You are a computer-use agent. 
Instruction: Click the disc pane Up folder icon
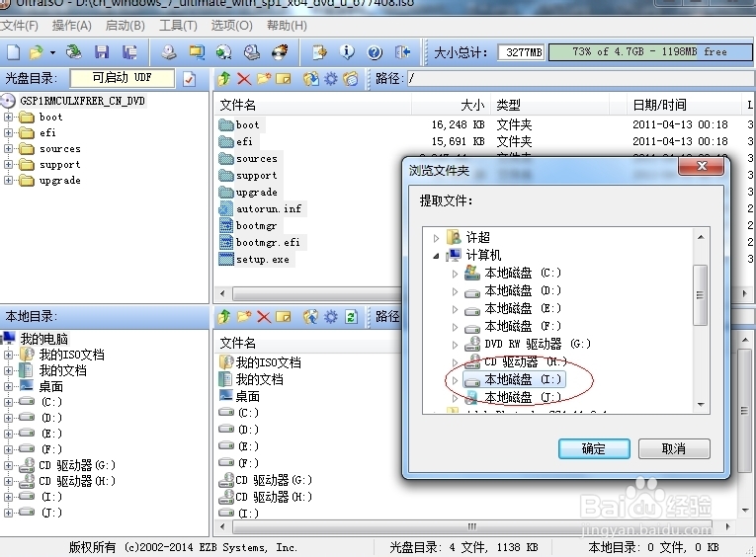223,79
